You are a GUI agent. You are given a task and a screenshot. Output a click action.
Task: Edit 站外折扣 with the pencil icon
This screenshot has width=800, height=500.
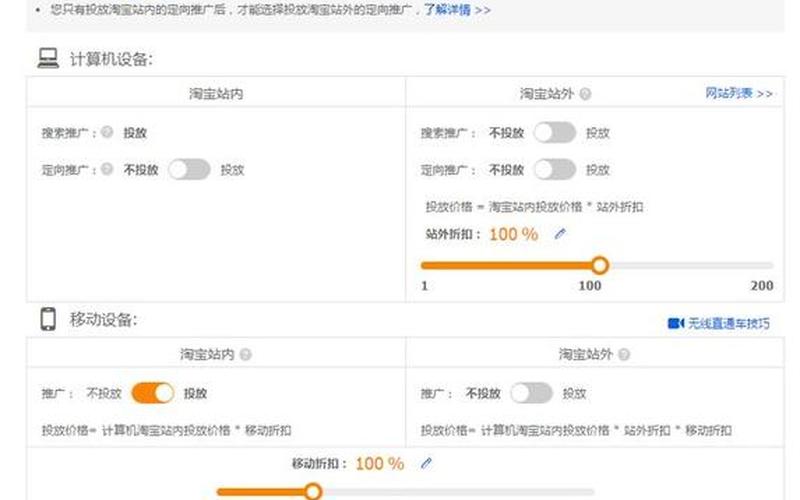click(560, 234)
